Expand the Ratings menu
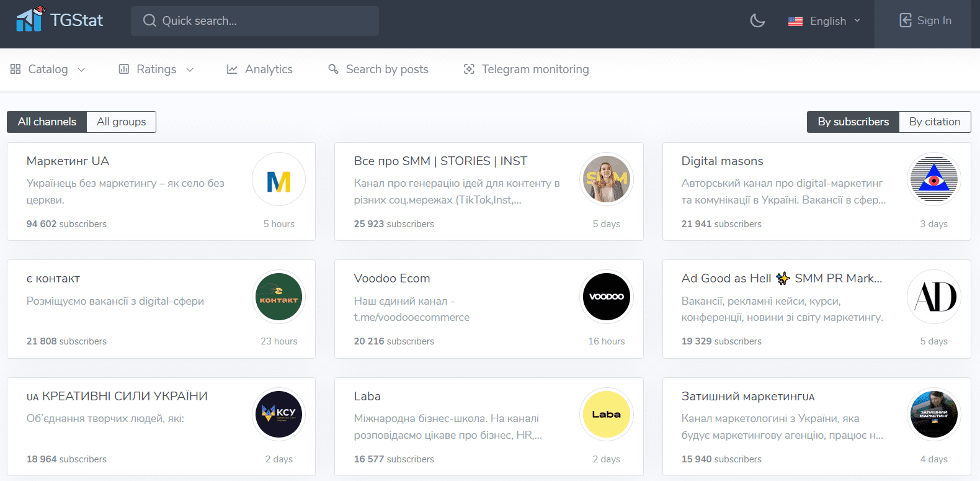Viewport: 980px width, 481px height. [x=156, y=70]
